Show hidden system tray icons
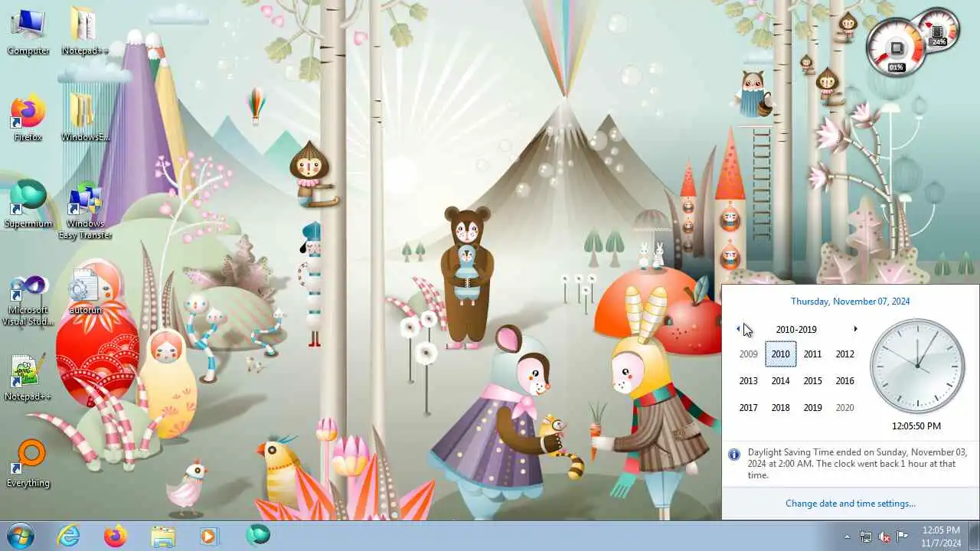The height and width of the screenshot is (551, 980). click(x=847, y=536)
